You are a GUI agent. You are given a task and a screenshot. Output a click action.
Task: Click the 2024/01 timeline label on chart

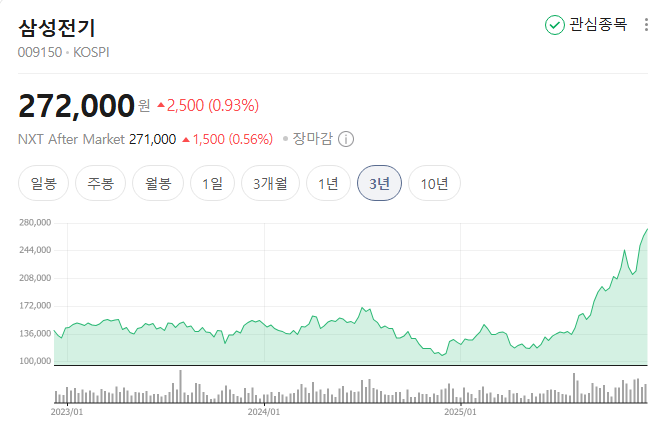(x=263, y=410)
